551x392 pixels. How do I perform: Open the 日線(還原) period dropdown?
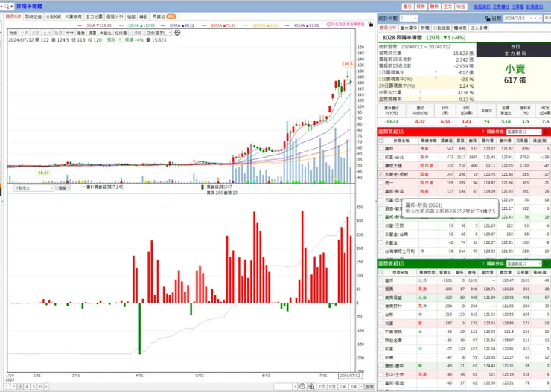tap(159, 33)
